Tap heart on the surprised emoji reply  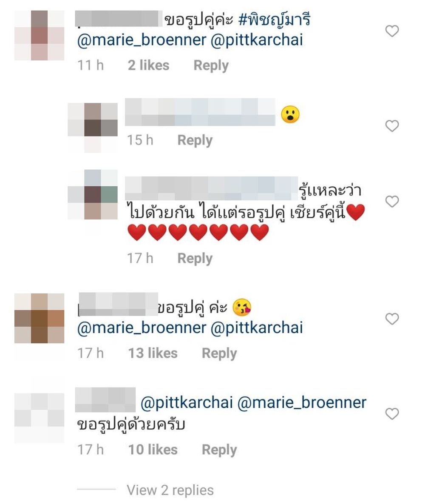(x=392, y=125)
